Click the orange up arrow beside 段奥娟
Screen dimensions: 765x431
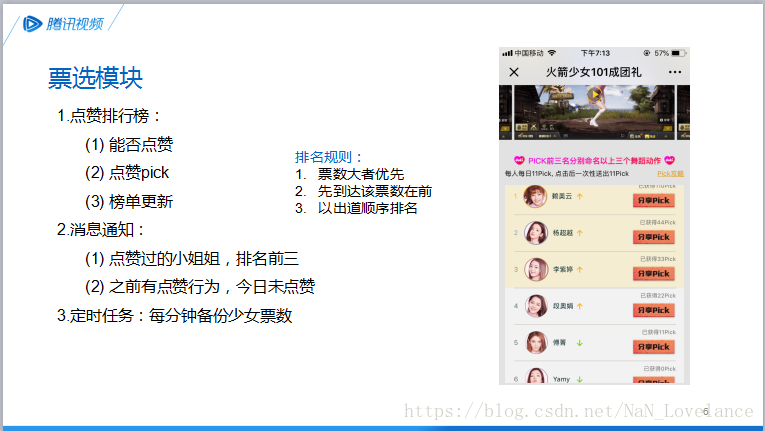580,306
